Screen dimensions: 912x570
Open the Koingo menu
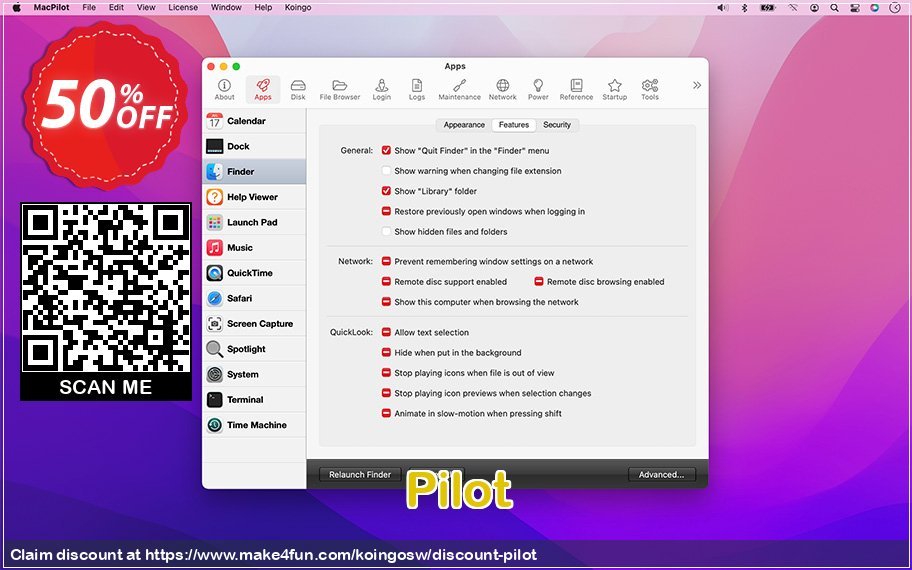[298, 8]
